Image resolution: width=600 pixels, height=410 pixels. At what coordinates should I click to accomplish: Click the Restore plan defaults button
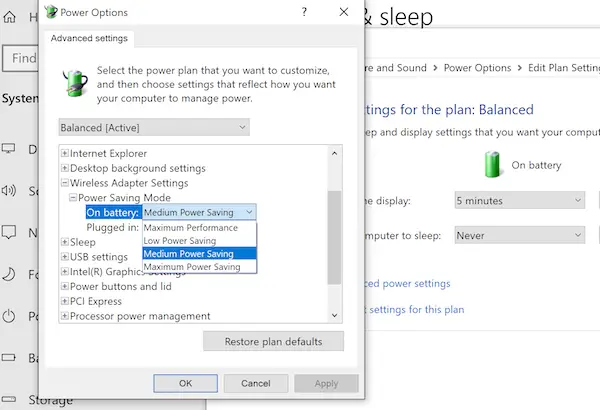(274, 341)
